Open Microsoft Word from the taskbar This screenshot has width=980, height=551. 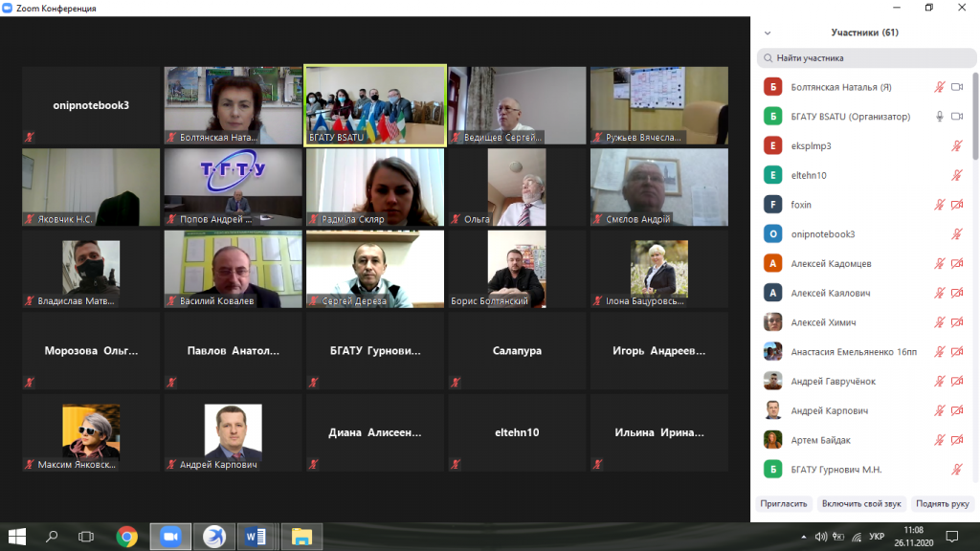(256, 537)
